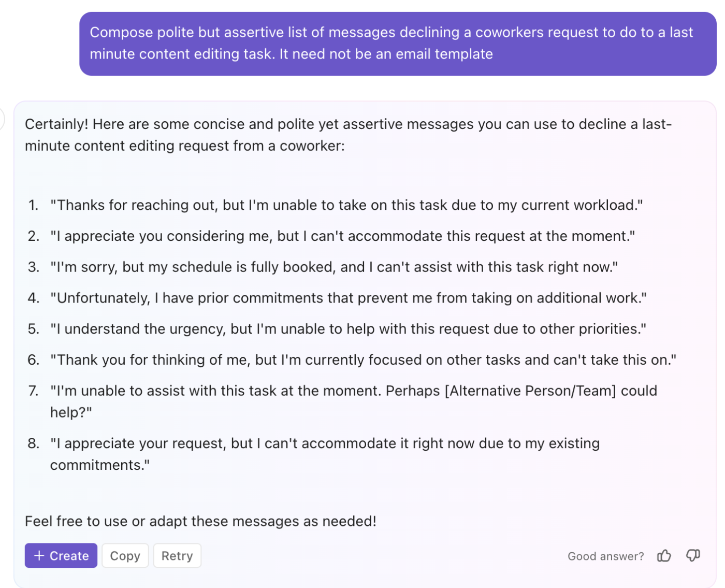
Task: Click message 1 about current workload
Action: (x=346, y=205)
